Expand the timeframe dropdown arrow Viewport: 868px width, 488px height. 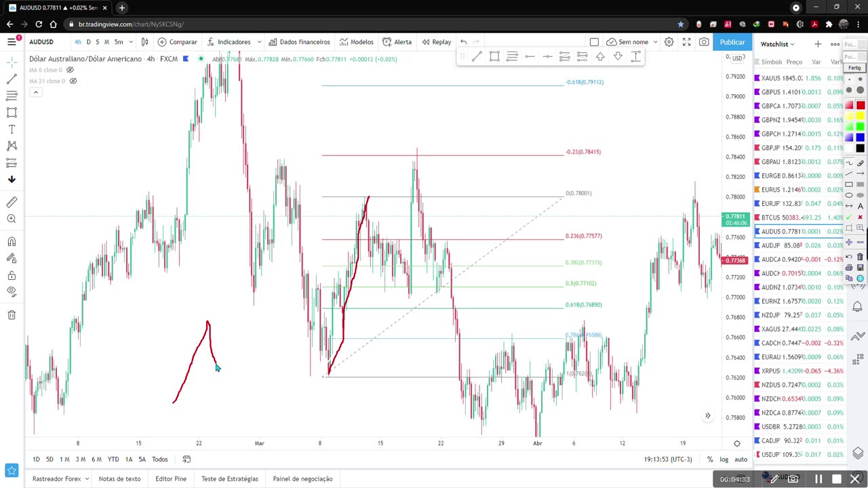point(131,42)
